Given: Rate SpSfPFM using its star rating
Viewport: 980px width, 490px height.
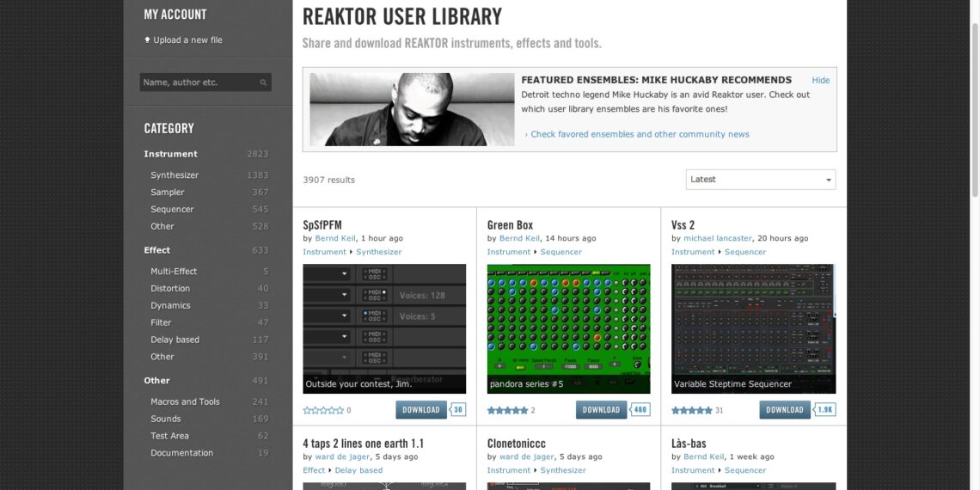Looking at the screenshot, I should [x=323, y=411].
